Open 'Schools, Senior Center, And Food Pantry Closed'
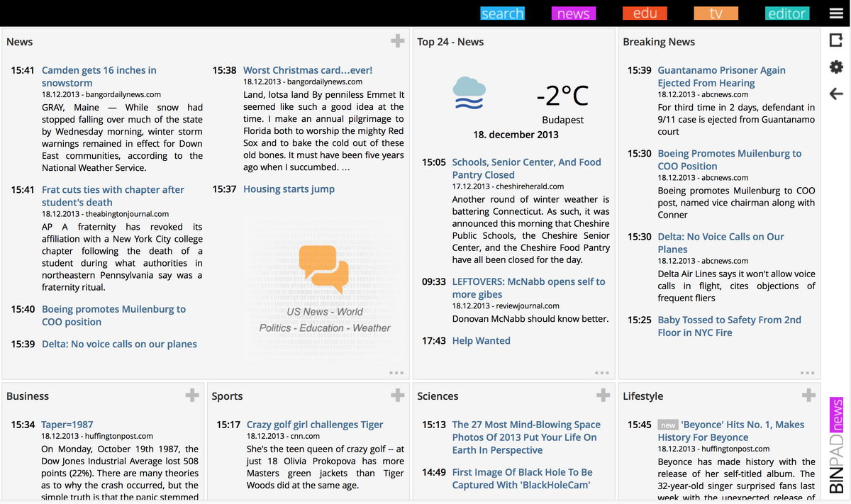 tap(526, 169)
